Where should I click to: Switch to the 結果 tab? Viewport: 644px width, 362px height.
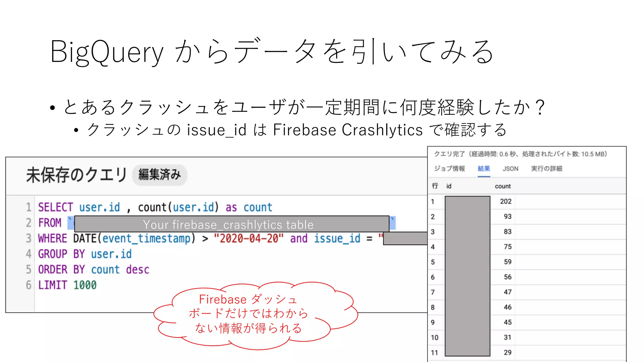pos(484,169)
